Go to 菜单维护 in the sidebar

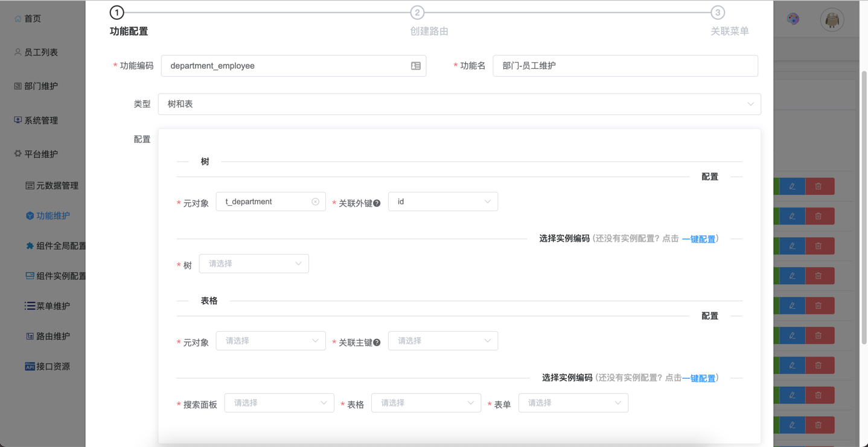click(x=53, y=306)
